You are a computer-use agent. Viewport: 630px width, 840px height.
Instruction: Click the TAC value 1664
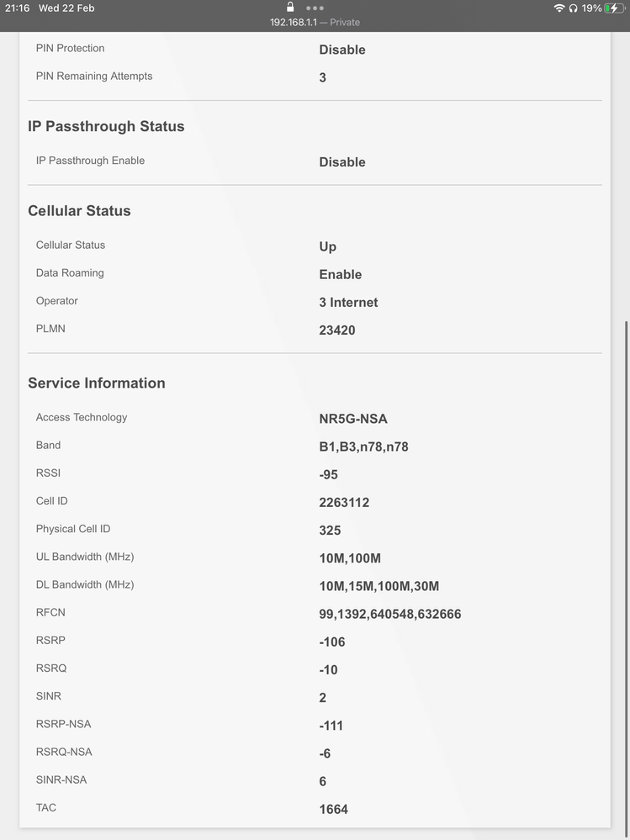click(x=333, y=809)
